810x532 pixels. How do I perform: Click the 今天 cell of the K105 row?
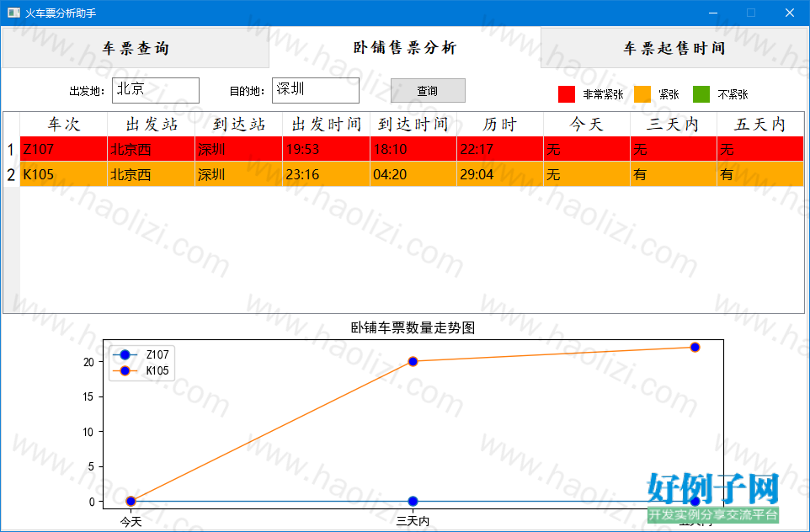click(587, 174)
